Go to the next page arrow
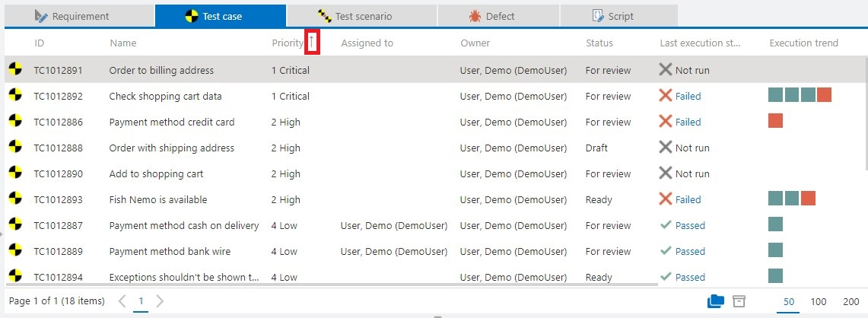The height and width of the screenshot is (318, 868). [160, 301]
